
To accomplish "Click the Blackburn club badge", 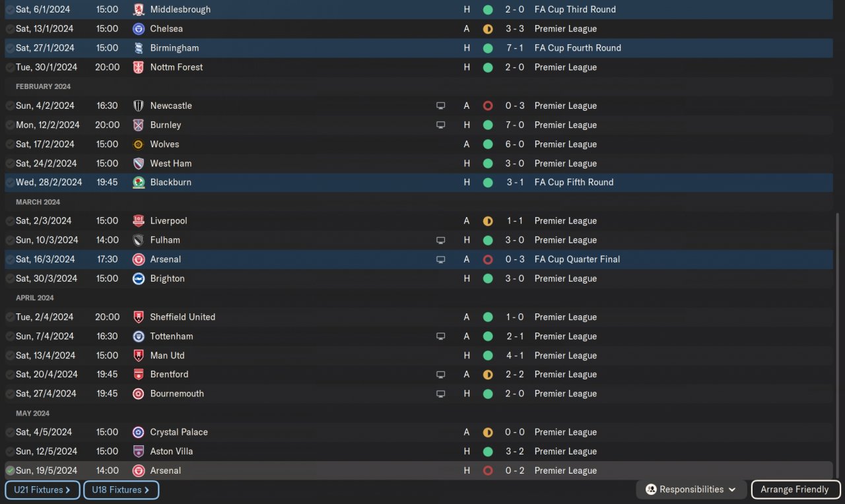I will point(139,183).
